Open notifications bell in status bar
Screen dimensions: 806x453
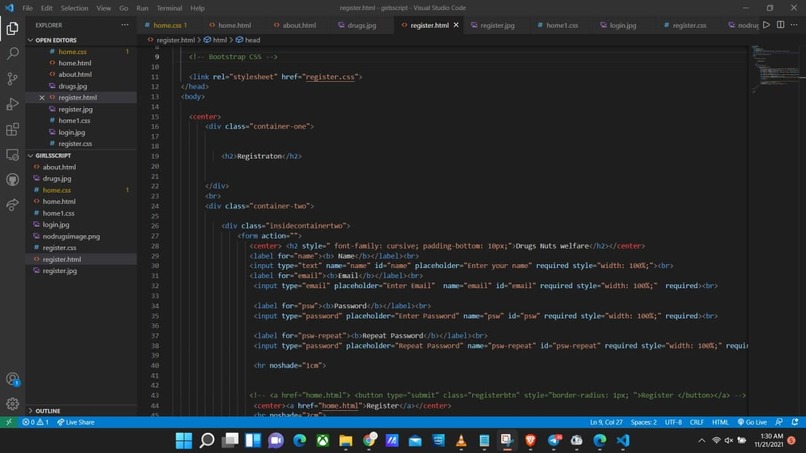pos(795,422)
